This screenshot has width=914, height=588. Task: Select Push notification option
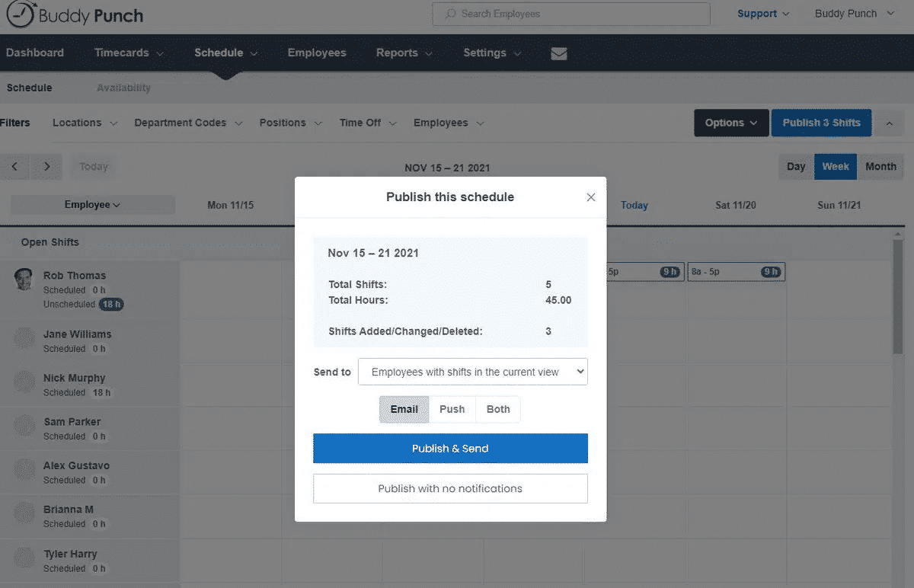(x=452, y=409)
